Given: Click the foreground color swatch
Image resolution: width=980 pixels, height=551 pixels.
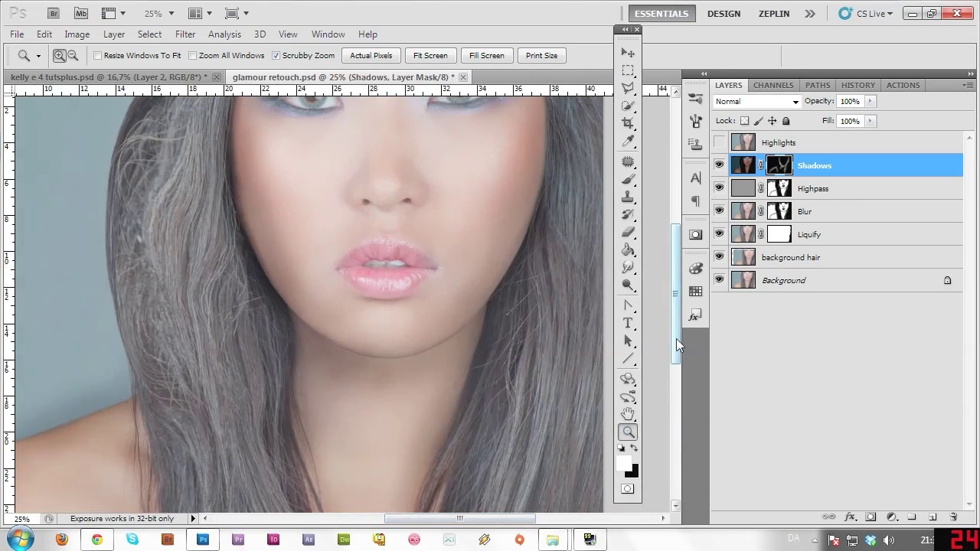Looking at the screenshot, I should [623, 464].
